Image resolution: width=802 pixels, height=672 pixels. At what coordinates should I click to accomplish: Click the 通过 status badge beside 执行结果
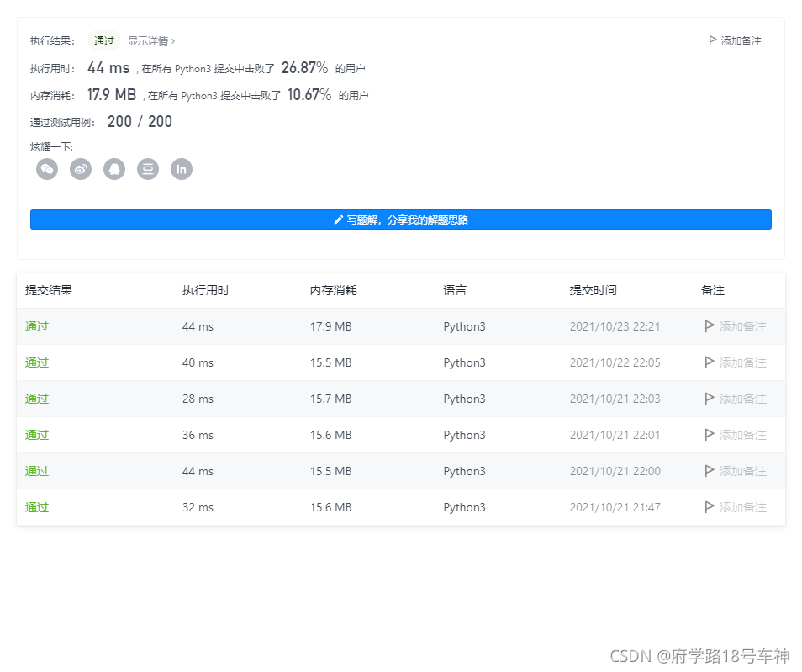[x=103, y=40]
